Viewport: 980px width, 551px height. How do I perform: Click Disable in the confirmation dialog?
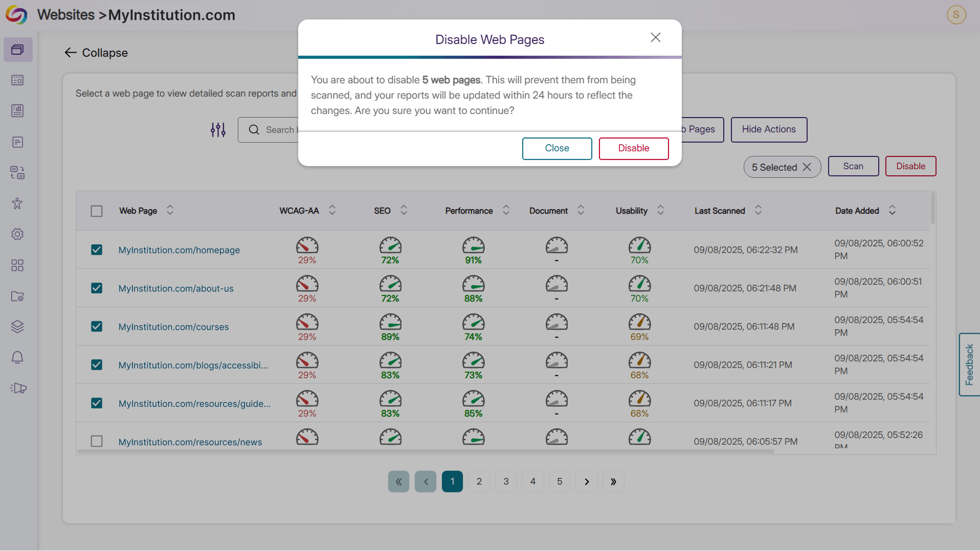click(x=634, y=148)
